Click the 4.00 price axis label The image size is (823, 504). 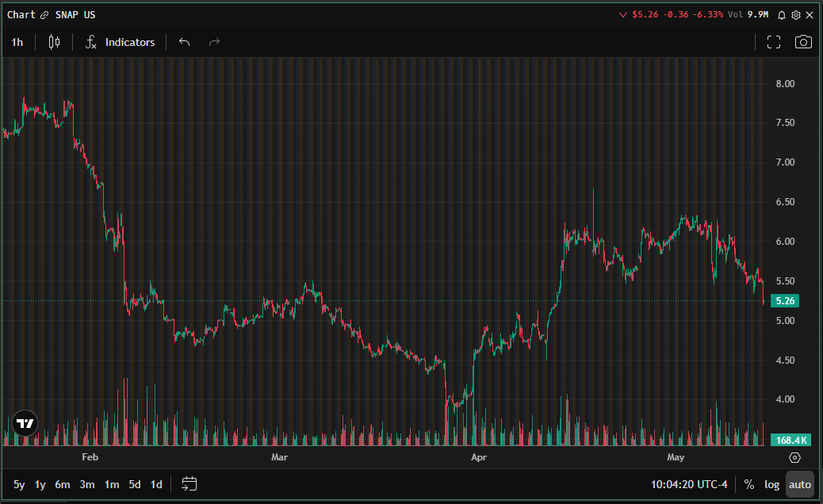click(x=785, y=399)
